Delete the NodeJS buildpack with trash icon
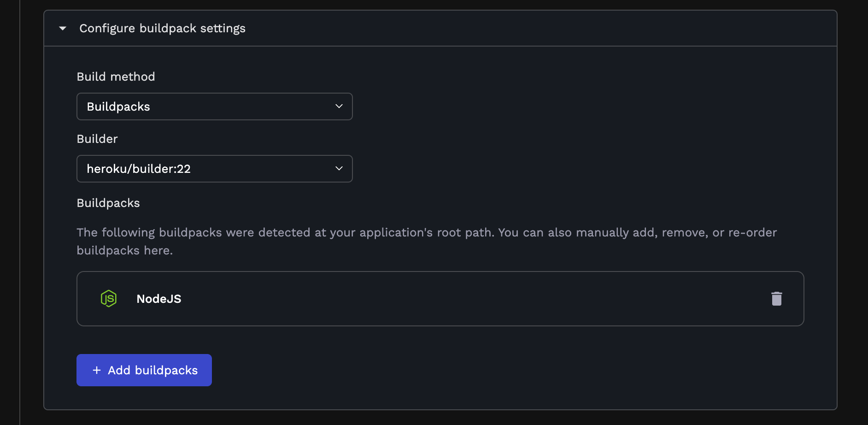This screenshot has width=868, height=425. 776,299
